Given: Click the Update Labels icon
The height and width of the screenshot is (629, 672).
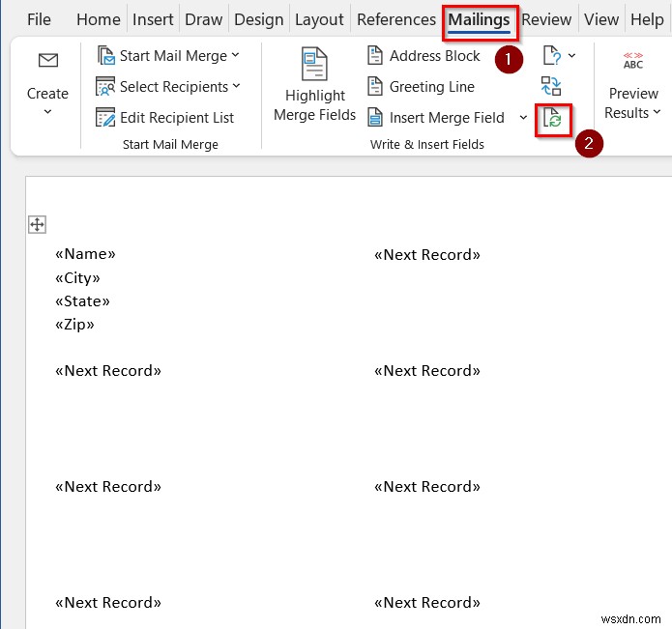Looking at the screenshot, I should pos(552,118).
